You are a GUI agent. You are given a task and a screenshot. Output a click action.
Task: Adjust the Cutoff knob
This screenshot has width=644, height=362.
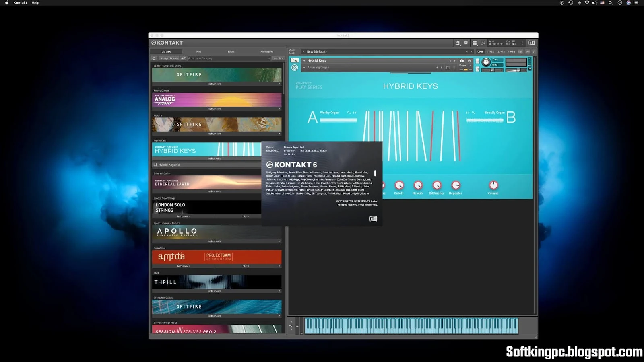pyautogui.click(x=399, y=185)
